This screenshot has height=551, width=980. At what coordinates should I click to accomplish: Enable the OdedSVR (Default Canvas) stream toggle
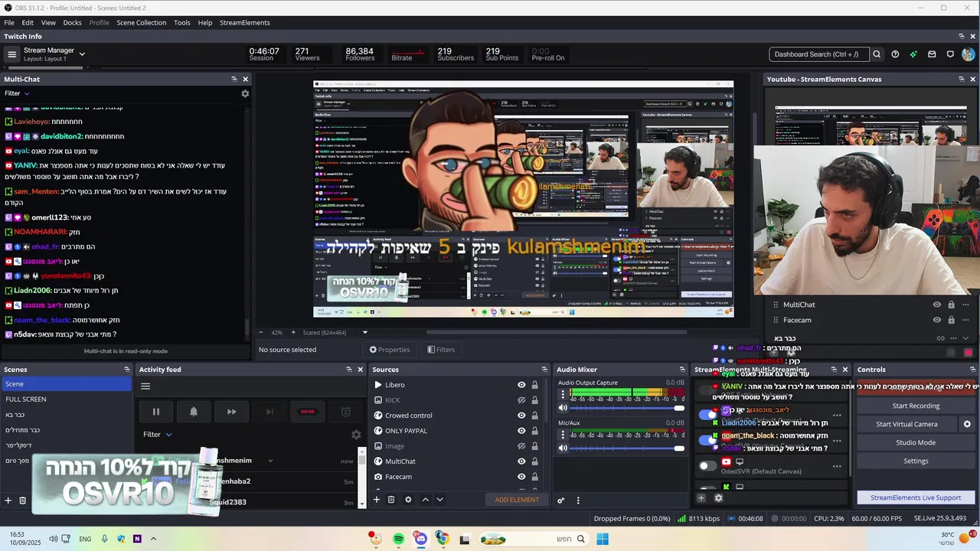tap(707, 465)
